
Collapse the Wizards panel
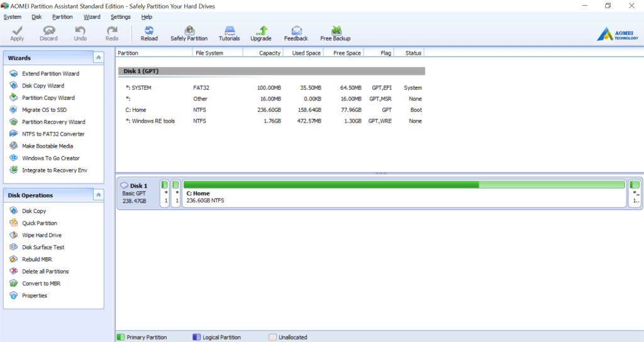[x=99, y=58]
